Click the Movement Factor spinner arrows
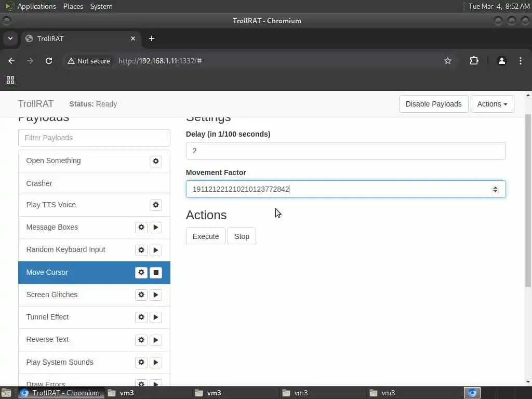 (x=495, y=189)
